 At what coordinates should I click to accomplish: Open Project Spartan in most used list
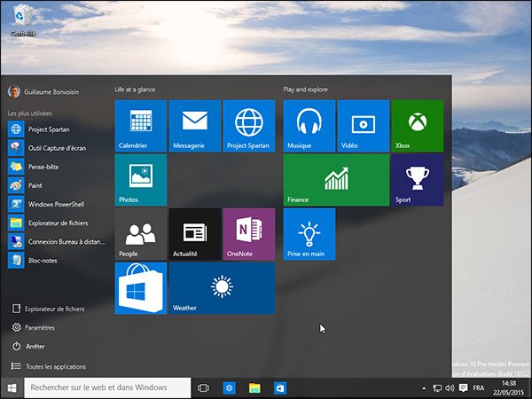point(56,129)
